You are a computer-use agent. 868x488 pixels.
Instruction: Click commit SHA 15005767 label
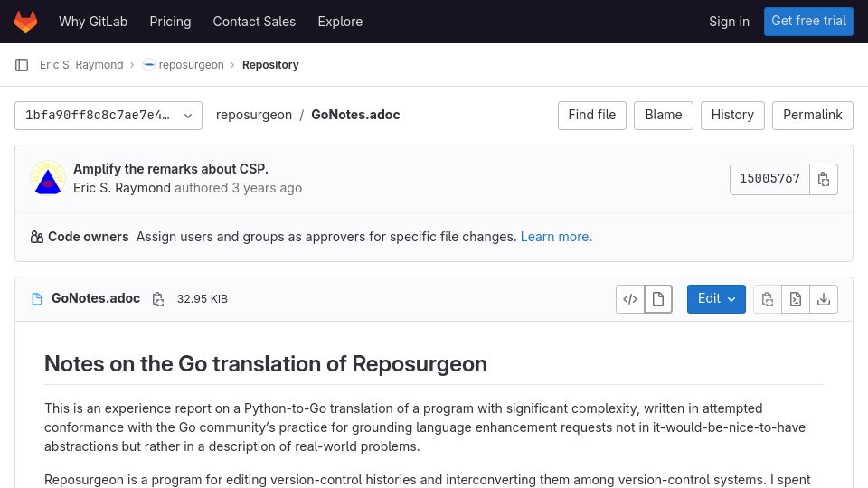click(x=770, y=179)
